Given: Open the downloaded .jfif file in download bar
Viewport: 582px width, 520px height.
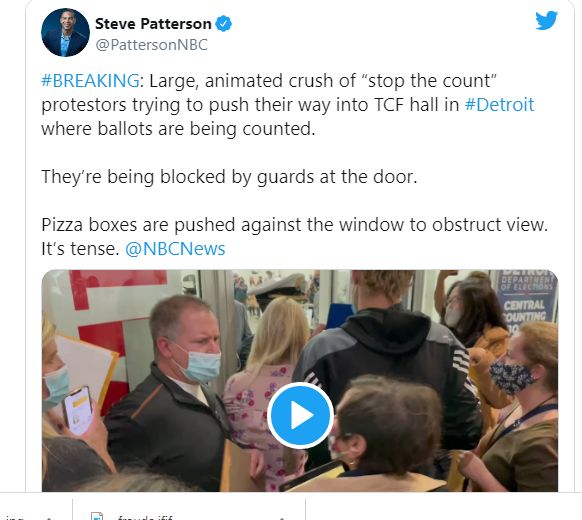Looking at the screenshot, I should click(x=146, y=517).
